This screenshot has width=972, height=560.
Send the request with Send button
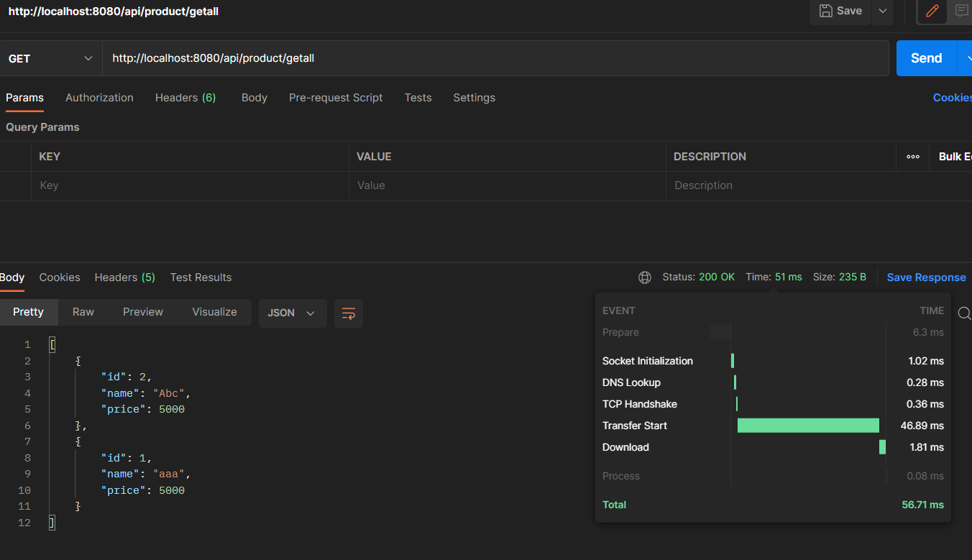927,58
